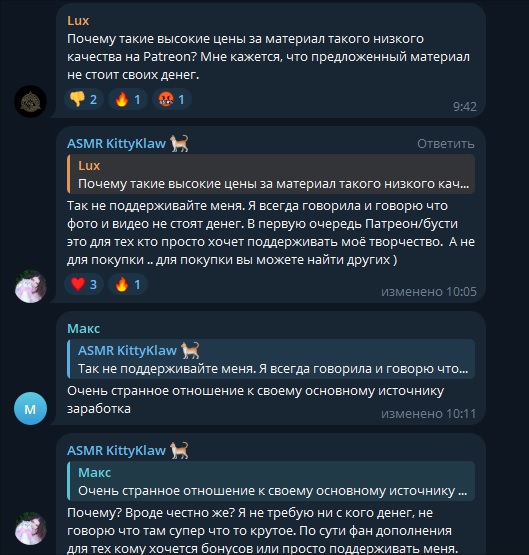This screenshot has width=529, height=555.
Task: Open KittyKlaw's avatar beside the last message
Action: pos(30,528)
